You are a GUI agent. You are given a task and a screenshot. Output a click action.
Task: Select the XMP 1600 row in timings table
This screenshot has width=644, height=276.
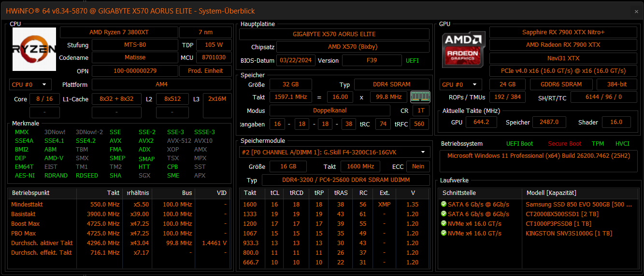point(334,204)
